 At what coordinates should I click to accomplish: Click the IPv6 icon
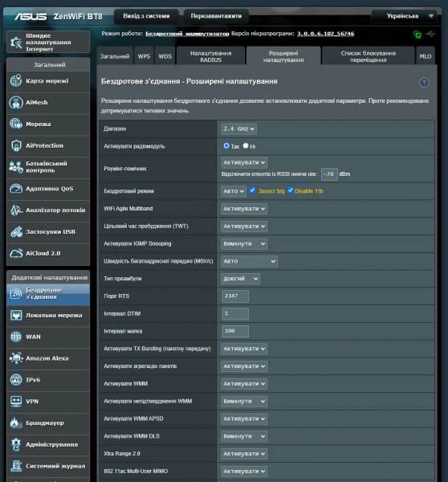click(x=16, y=380)
